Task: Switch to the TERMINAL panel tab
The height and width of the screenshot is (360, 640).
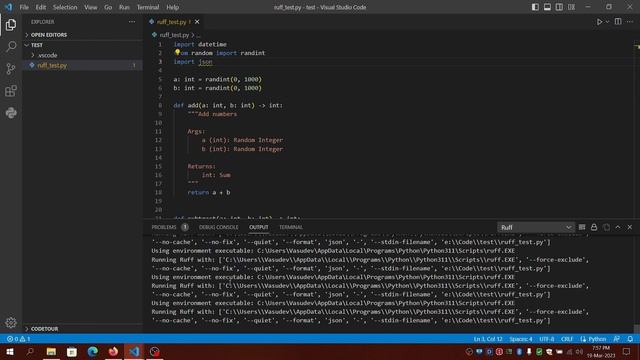Action: tap(291, 227)
